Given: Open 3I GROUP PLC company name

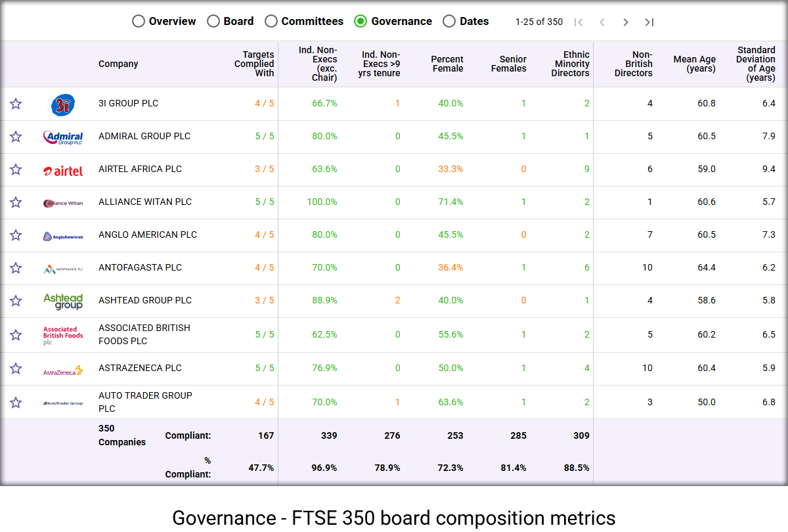Looking at the screenshot, I should click(x=129, y=103).
